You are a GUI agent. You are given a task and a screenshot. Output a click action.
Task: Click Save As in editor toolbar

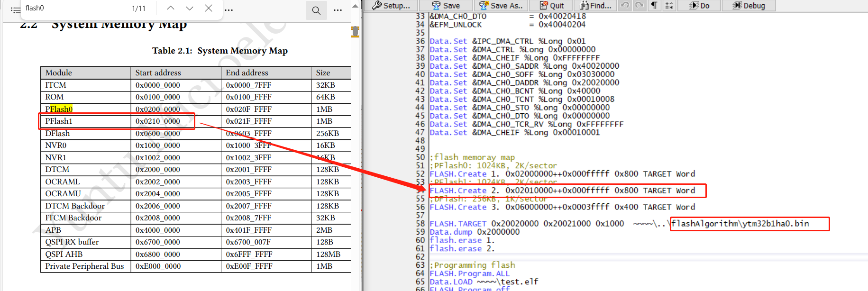pyautogui.click(x=501, y=6)
